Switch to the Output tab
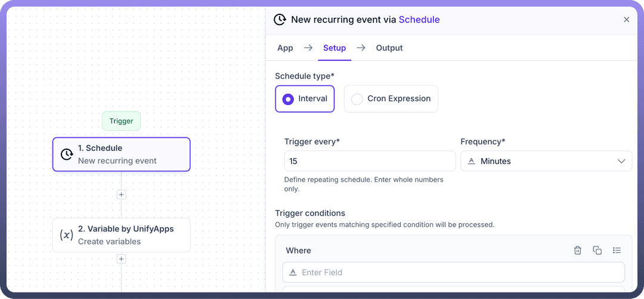644x299 pixels. coord(389,48)
